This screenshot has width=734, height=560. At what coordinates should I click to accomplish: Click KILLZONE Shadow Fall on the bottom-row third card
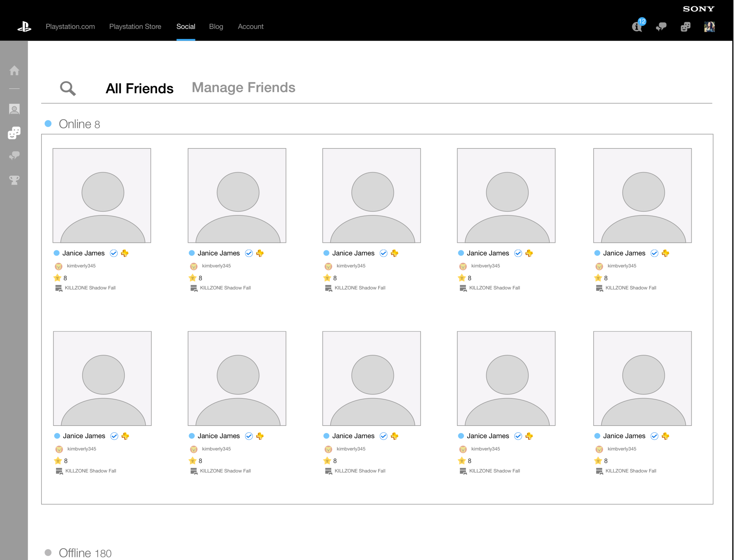[x=360, y=471]
